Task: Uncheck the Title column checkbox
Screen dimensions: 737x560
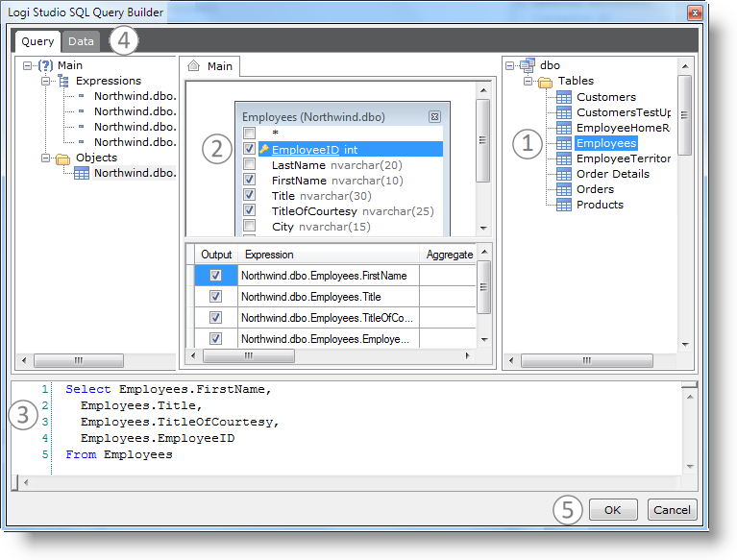Action: point(250,195)
